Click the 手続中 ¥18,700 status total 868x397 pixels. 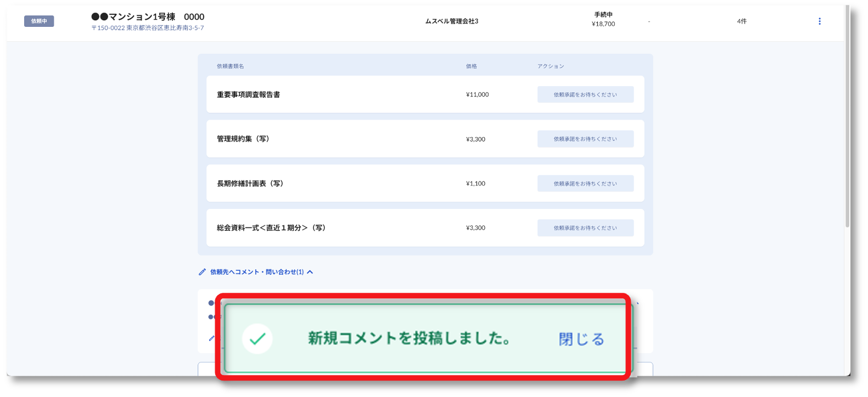pyautogui.click(x=603, y=19)
